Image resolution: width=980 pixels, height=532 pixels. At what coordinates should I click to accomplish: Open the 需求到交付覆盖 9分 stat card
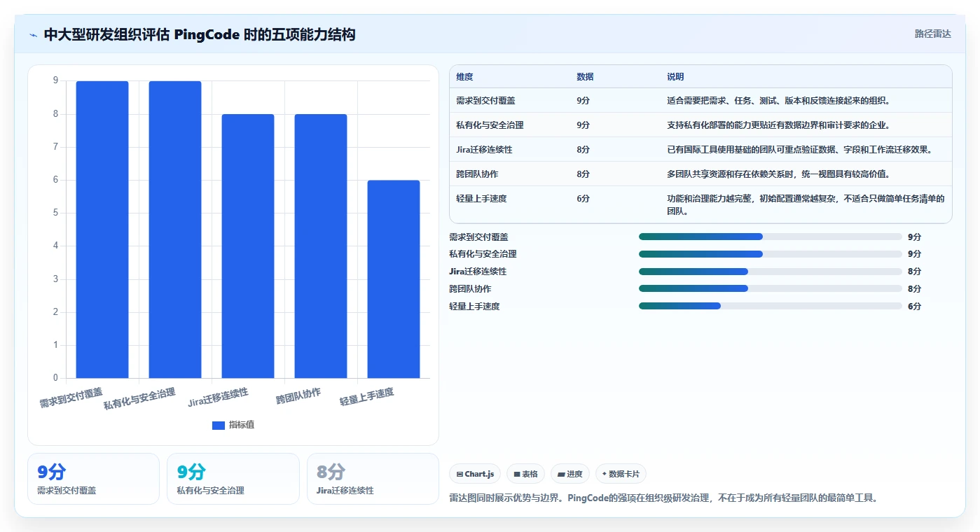click(93, 479)
